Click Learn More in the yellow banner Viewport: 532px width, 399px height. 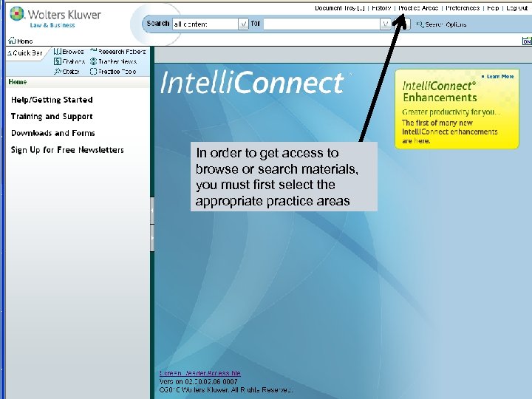[x=498, y=77]
